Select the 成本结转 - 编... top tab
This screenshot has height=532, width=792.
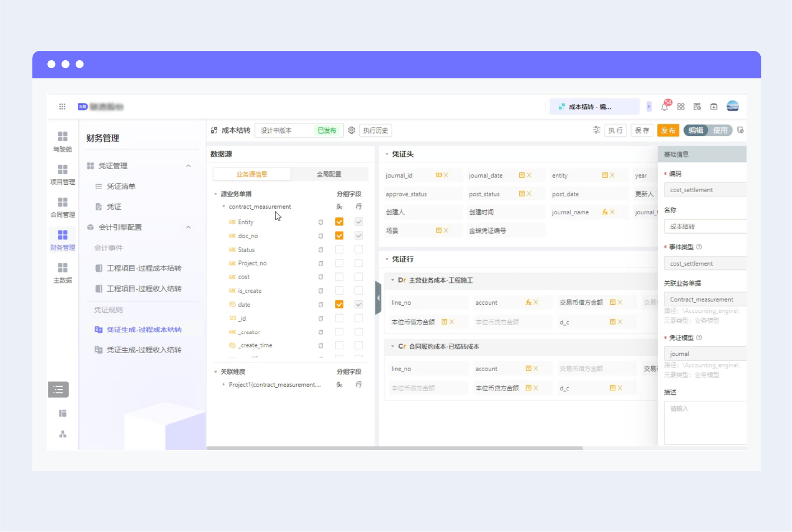[595, 106]
